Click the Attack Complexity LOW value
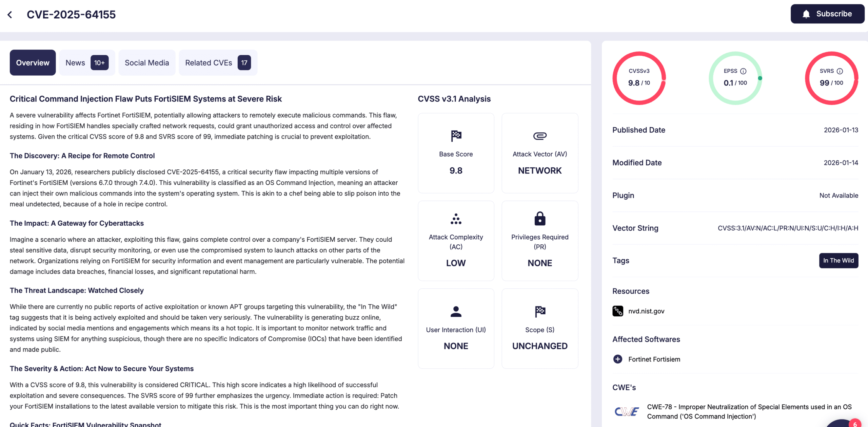Image resolution: width=868 pixels, height=427 pixels. click(x=456, y=263)
